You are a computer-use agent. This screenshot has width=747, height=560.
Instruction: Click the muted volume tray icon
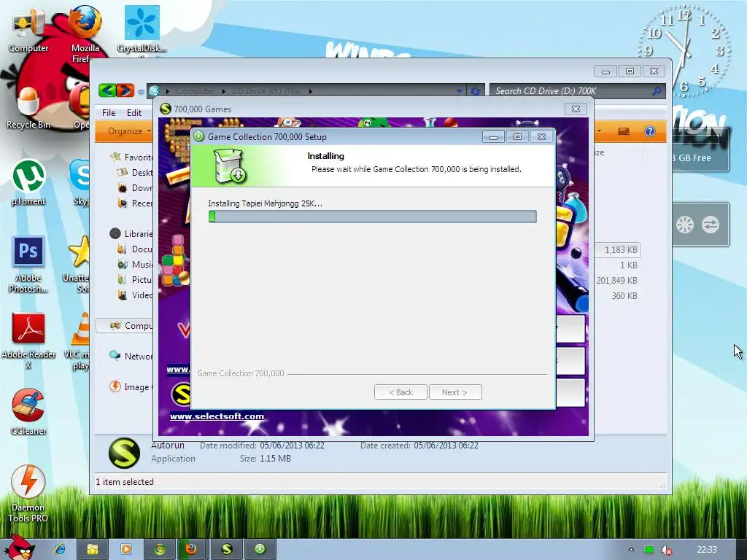pos(667,550)
